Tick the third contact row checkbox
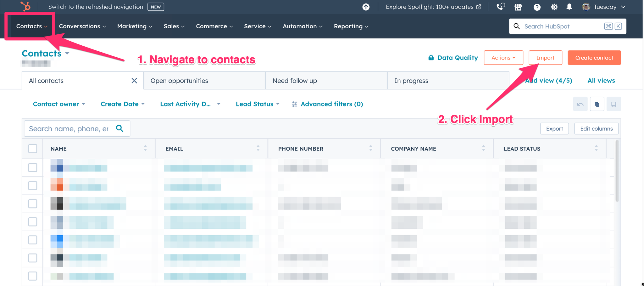 click(33, 203)
